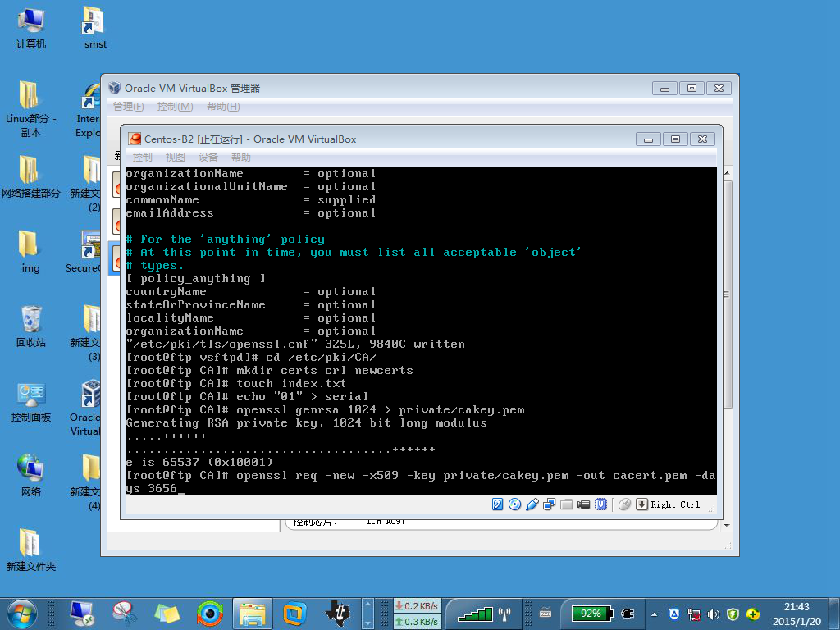Open the sticky notes taskbar icon

pos(167,614)
